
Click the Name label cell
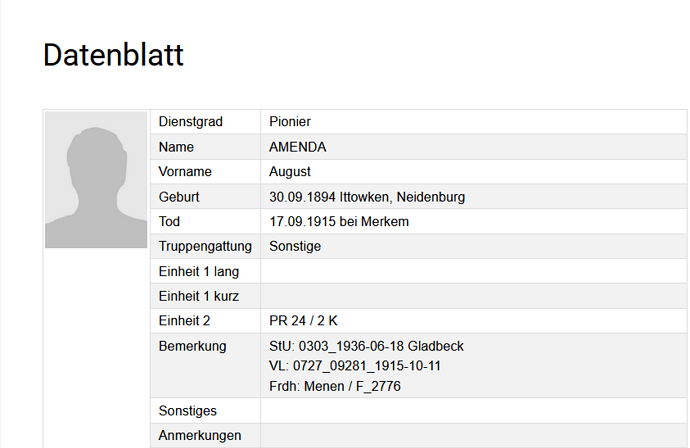pyautogui.click(x=205, y=147)
